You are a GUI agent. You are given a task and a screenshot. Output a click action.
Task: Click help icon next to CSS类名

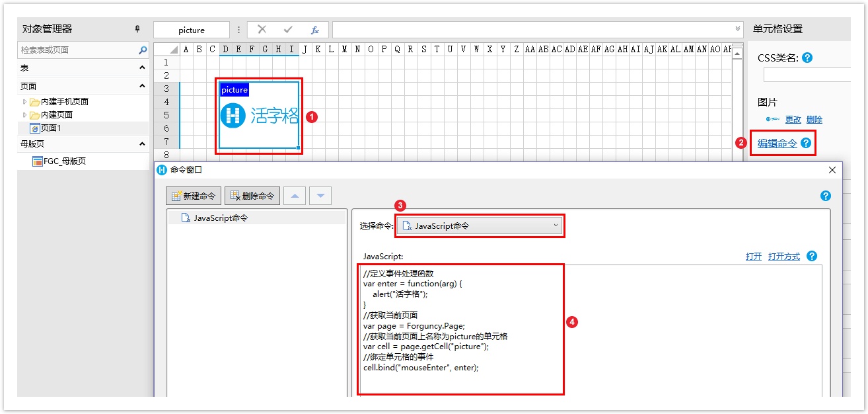[807, 58]
